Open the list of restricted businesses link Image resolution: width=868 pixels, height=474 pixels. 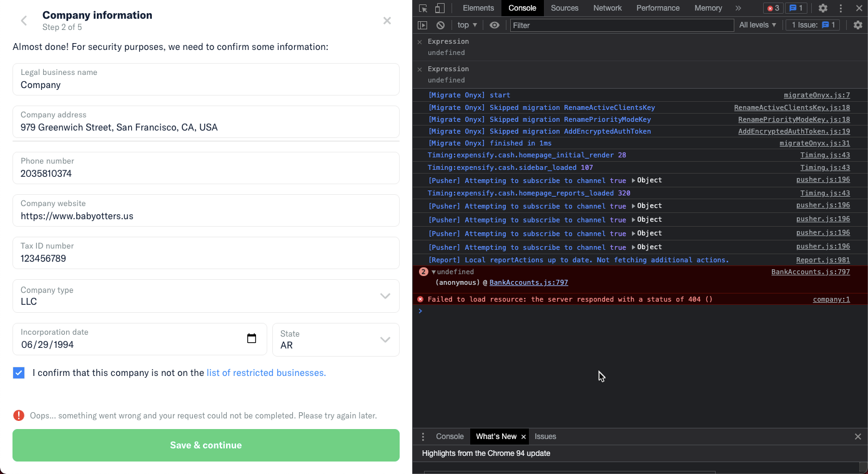pos(266,373)
